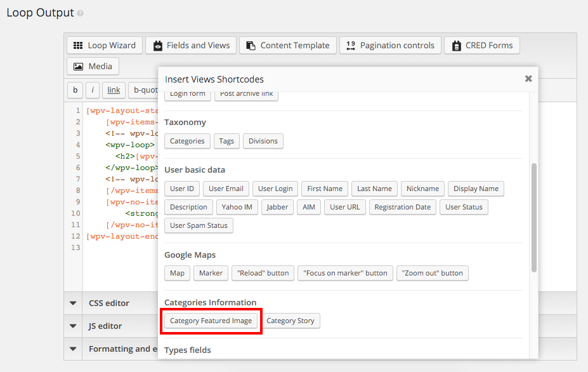Insert the Registration Date shortcode
The height and width of the screenshot is (372, 588).
(x=402, y=207)
